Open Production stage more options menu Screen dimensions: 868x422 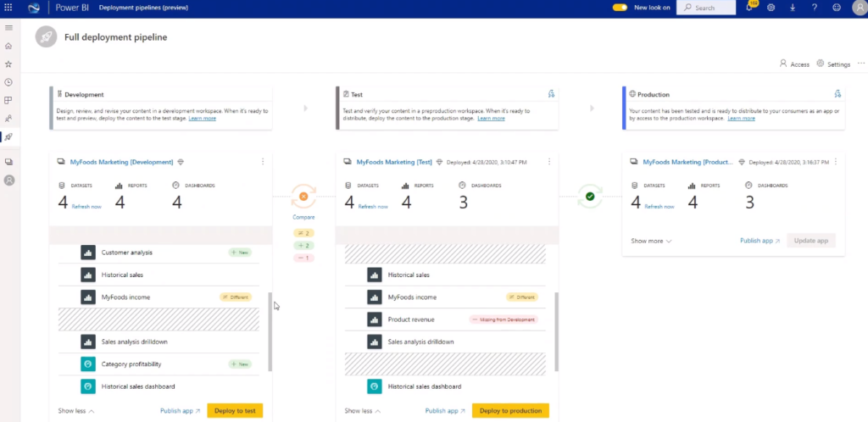click(x=835, y=162)
